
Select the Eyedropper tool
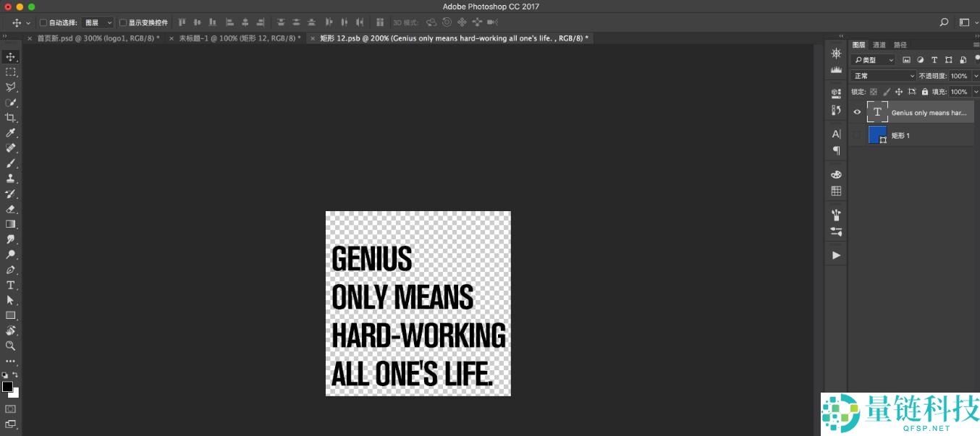tap(10, 133)
